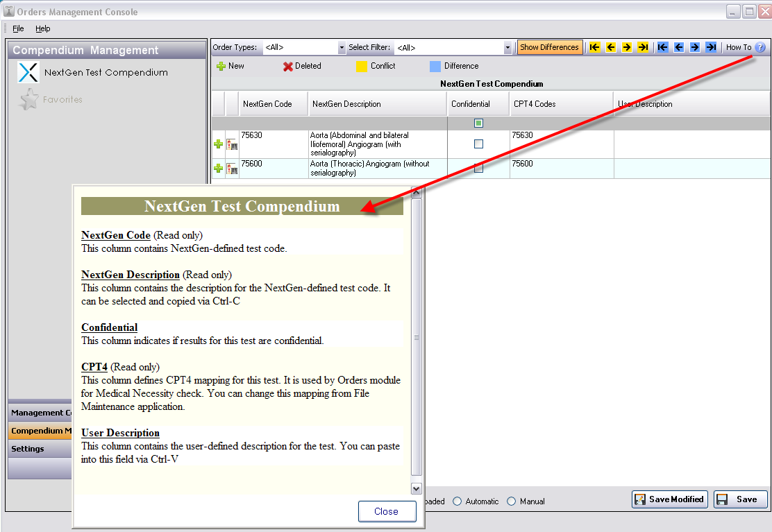Tick the Confidential checkbox for row 75600
Viewport: 772px width, 532px height.
coord(478,168)
